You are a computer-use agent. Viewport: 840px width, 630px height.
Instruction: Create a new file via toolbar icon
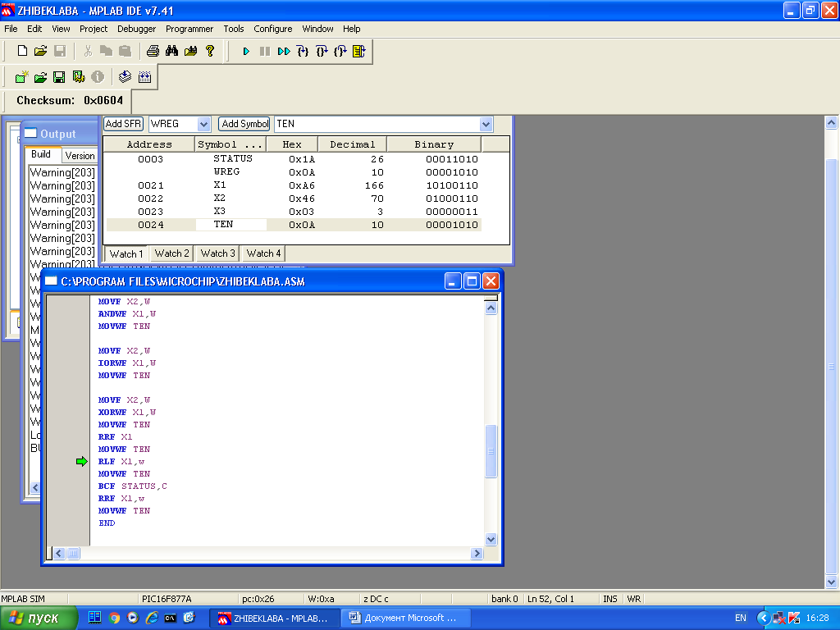(22, 51)
